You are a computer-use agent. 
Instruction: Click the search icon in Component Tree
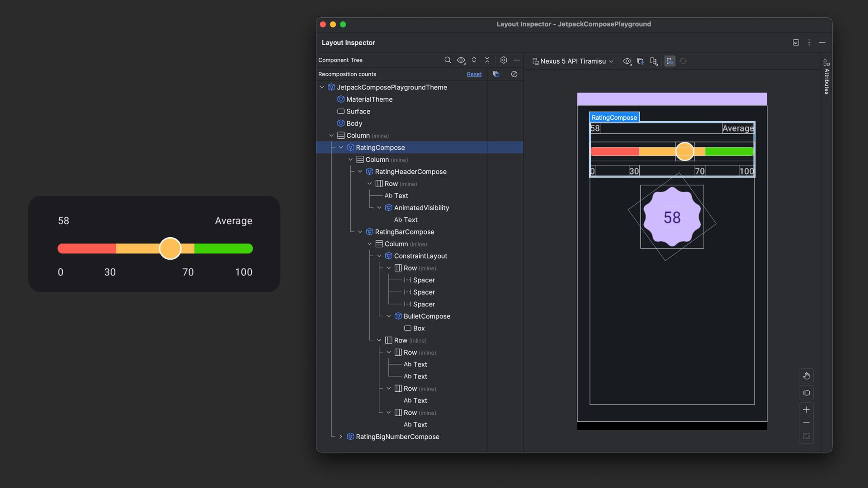coord(448,60)
